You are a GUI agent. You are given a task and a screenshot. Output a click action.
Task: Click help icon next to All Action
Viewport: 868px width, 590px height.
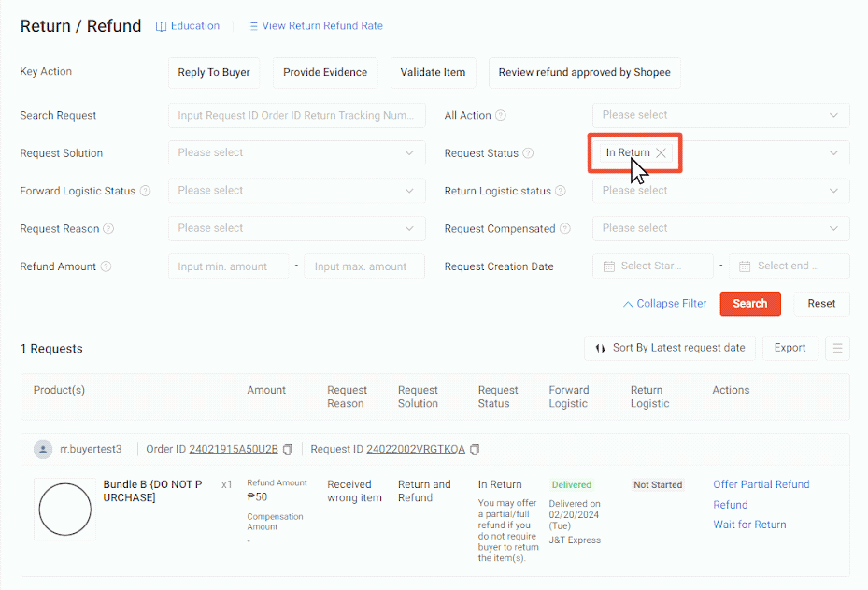[501, 116]
